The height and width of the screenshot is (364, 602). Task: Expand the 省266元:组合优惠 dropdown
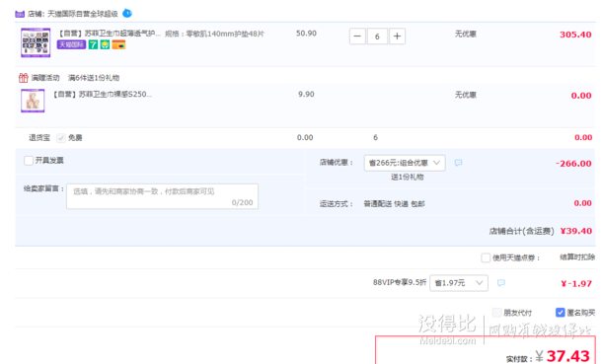tap(405, 163)
